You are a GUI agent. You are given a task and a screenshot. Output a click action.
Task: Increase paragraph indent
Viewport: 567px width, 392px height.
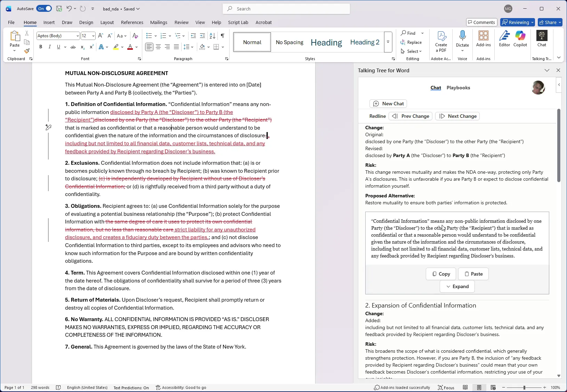(x=202, y=36)
